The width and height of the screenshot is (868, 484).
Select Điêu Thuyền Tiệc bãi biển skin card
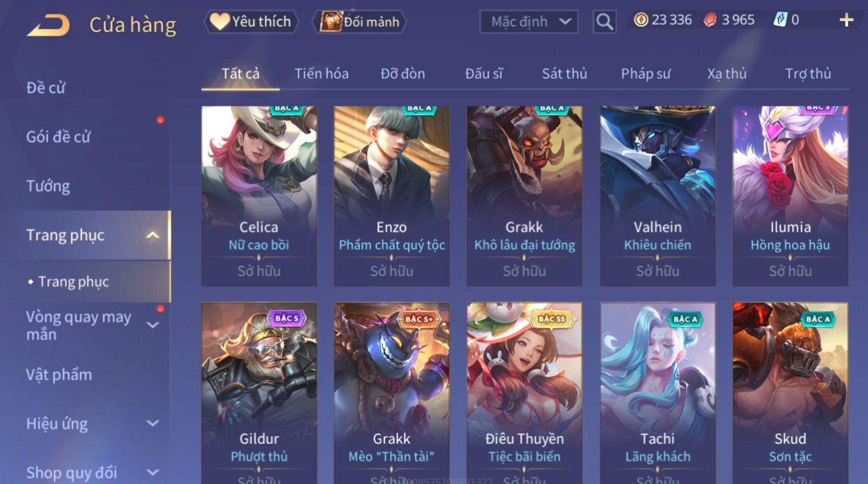[x=524, y=393]
